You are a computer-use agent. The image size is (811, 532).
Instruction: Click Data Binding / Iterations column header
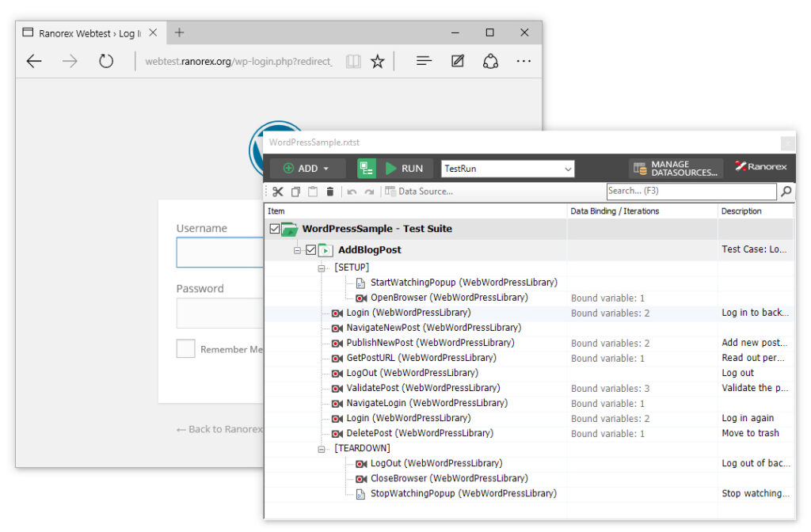pyautogui.click(x=642, y=211)
